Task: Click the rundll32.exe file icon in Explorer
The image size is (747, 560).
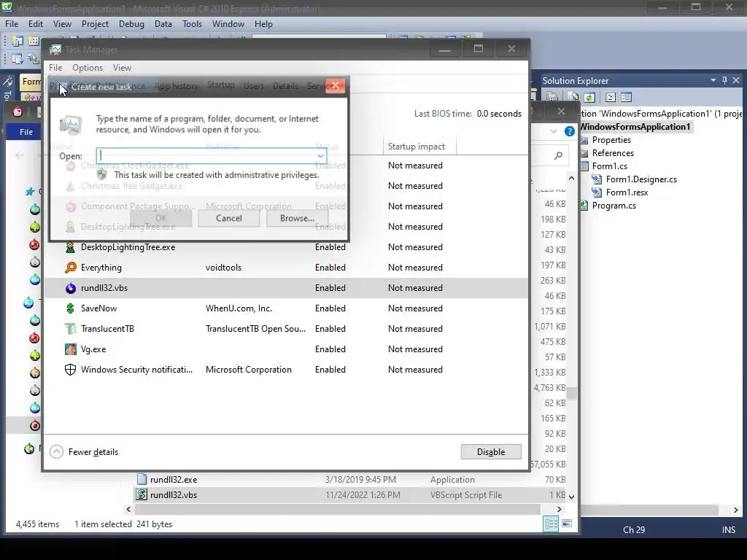Action: point(142,479)
